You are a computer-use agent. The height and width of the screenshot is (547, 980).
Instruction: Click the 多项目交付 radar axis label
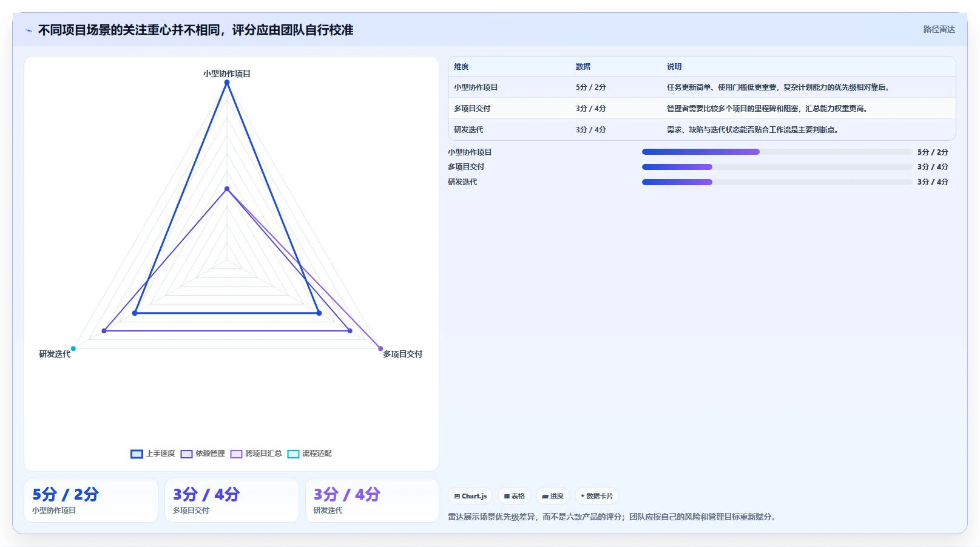(402, 354)
